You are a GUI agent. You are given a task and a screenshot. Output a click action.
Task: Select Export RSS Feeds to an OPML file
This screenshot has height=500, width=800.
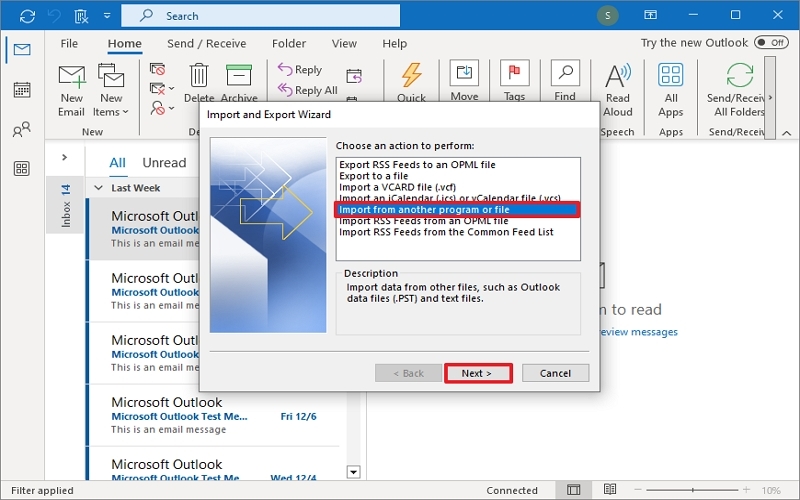coord(417,165)
